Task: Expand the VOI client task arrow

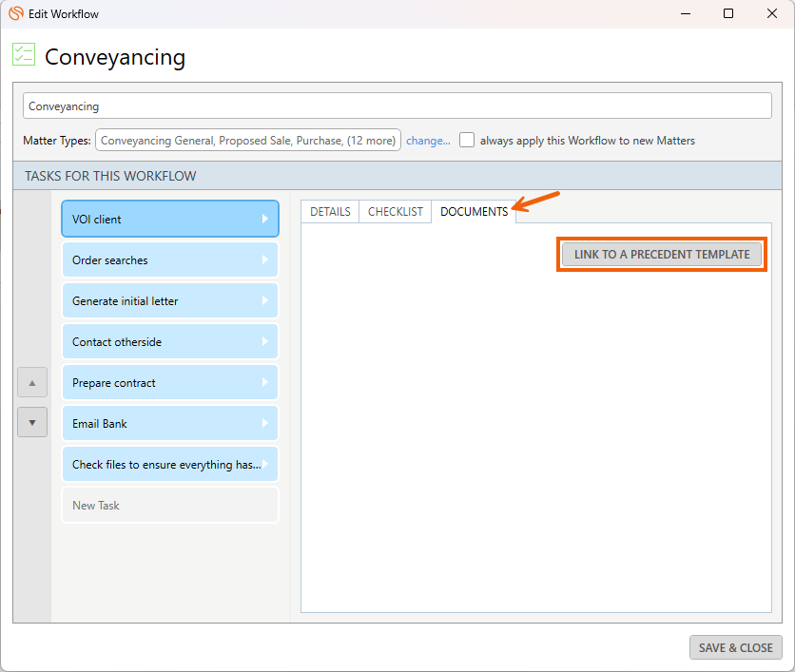Action: click(x=265, y=220)
